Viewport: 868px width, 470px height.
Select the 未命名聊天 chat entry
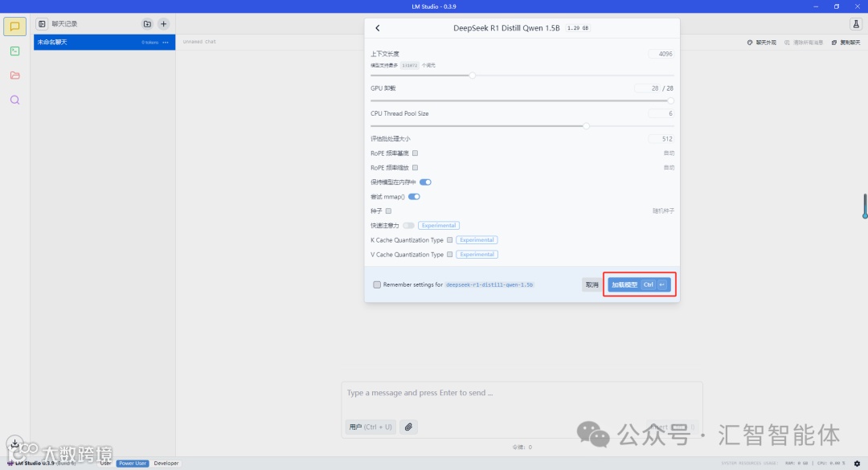click(x=104, y=42)
